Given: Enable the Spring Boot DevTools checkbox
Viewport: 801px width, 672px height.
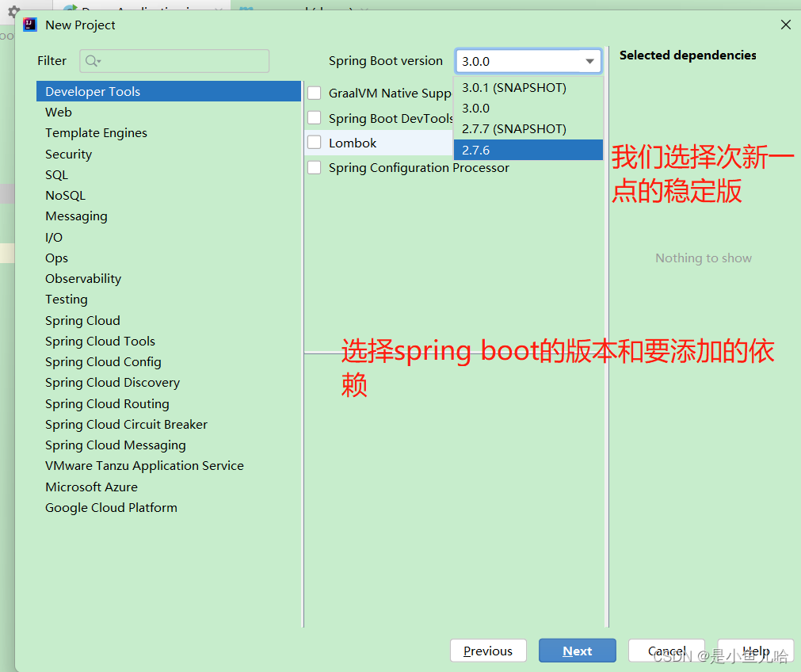Looking at the screenshot, I should 315,118.
